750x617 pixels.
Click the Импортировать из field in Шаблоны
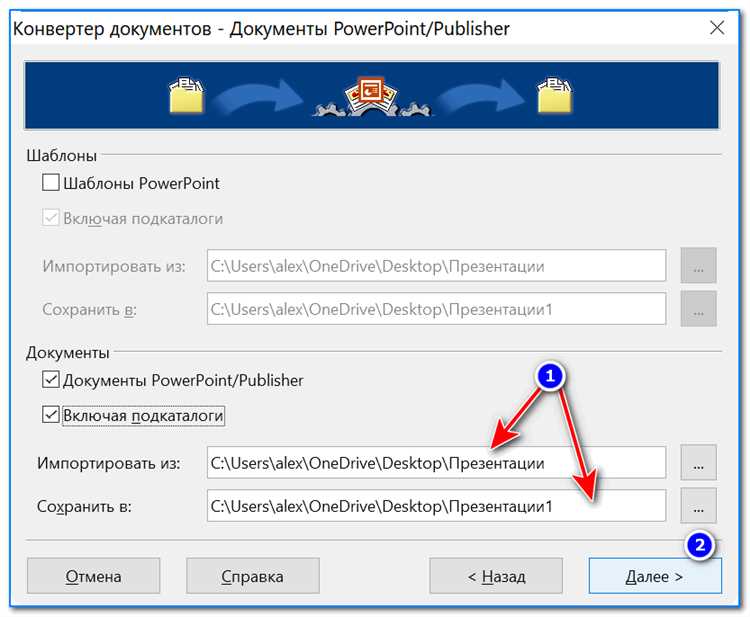(436, 265)
